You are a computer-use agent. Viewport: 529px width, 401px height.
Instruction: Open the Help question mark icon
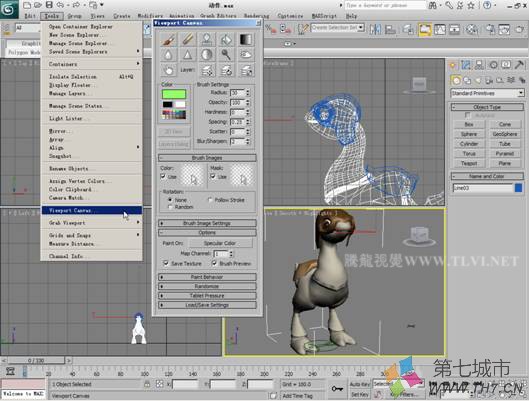[x=487, y=5]
